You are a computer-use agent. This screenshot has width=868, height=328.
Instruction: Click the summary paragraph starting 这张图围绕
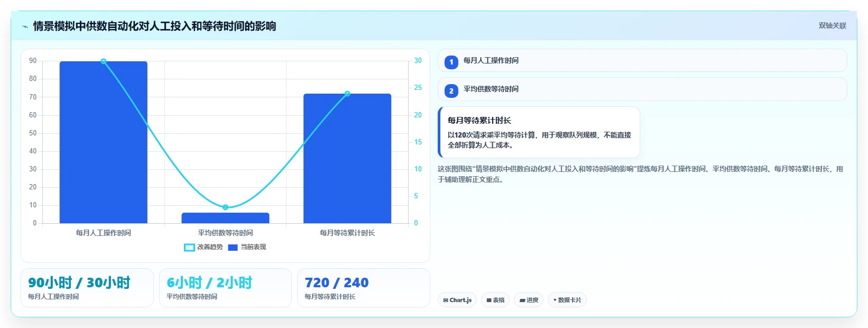click(641, 174)
